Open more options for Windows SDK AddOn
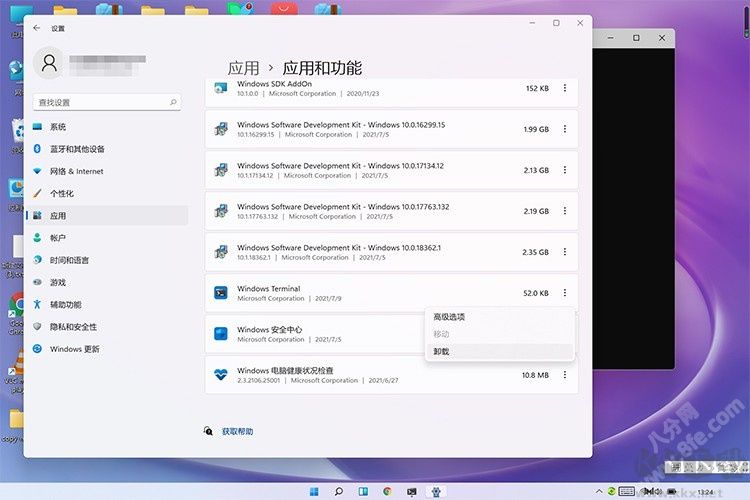Viewport: 750px width, 500px height. tap(565, 88)
